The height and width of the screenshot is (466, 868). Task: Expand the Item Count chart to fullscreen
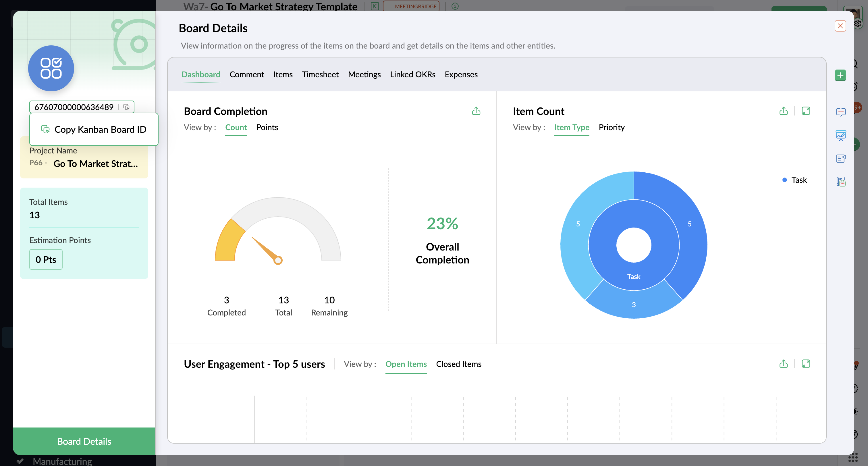point(806,111)
